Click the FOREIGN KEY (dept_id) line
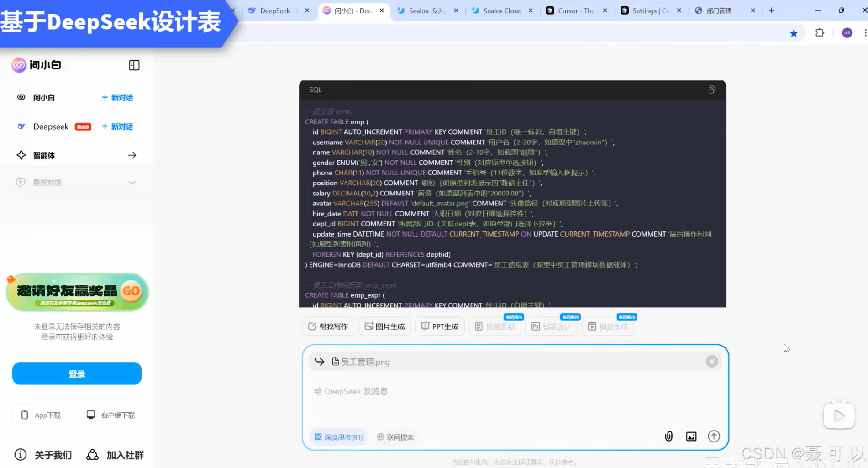 [x=382, y=254]
